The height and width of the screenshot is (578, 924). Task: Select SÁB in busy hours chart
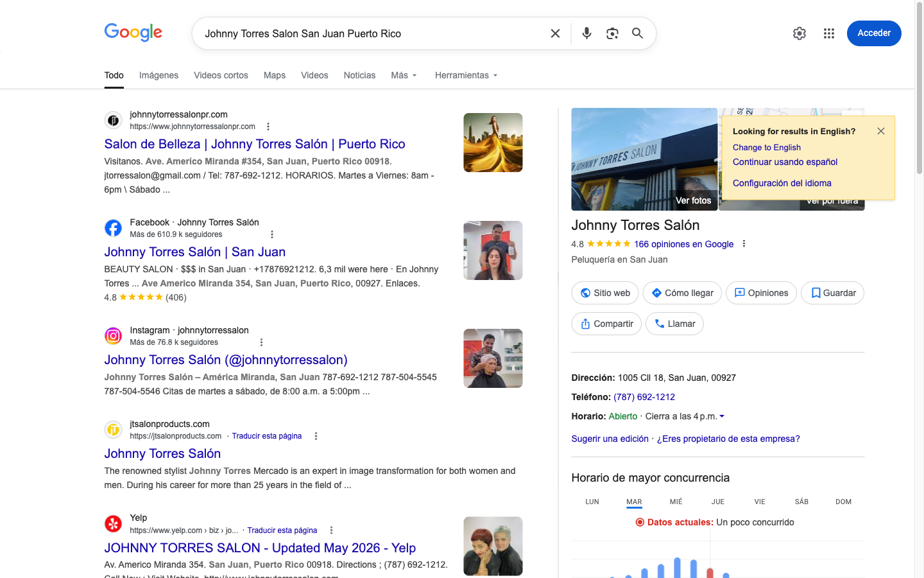coord(801,502)
